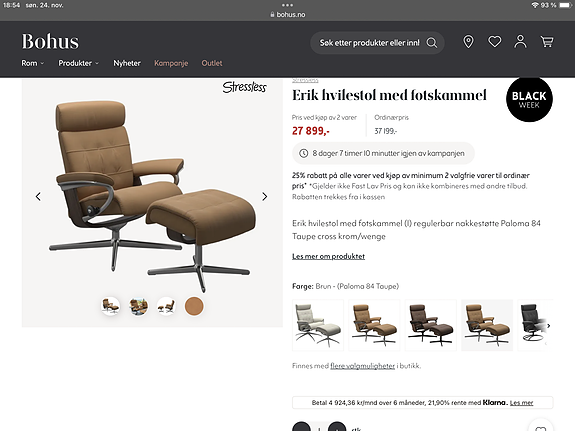Viewport: 575px width, 431px height.
Task: Choose the dark brown chair color variant
Action: tap(431, 325)
